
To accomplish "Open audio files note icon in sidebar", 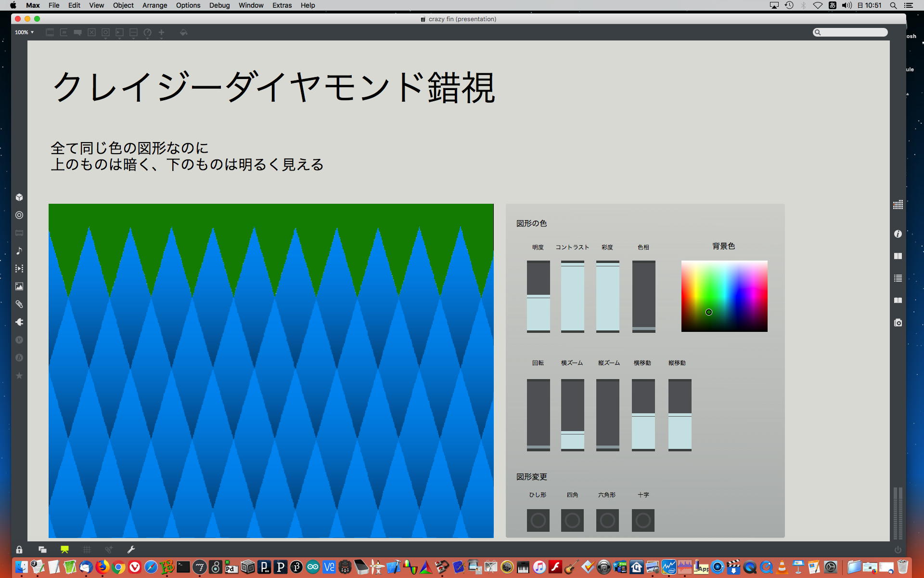I will tap(19, 250).
